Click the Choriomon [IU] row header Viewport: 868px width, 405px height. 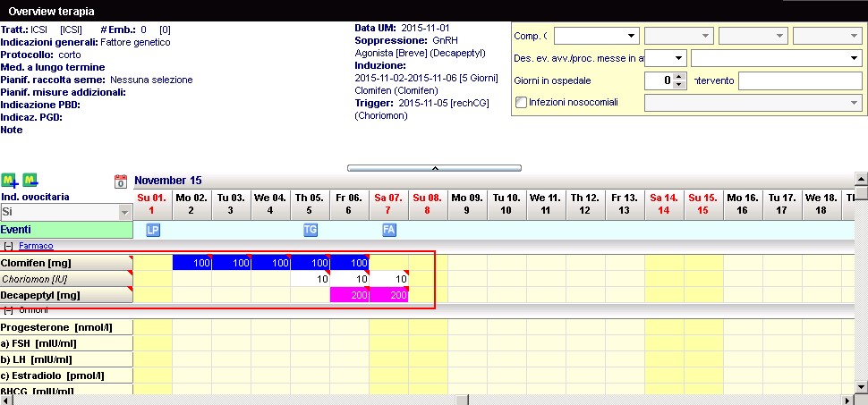(66, 279)
